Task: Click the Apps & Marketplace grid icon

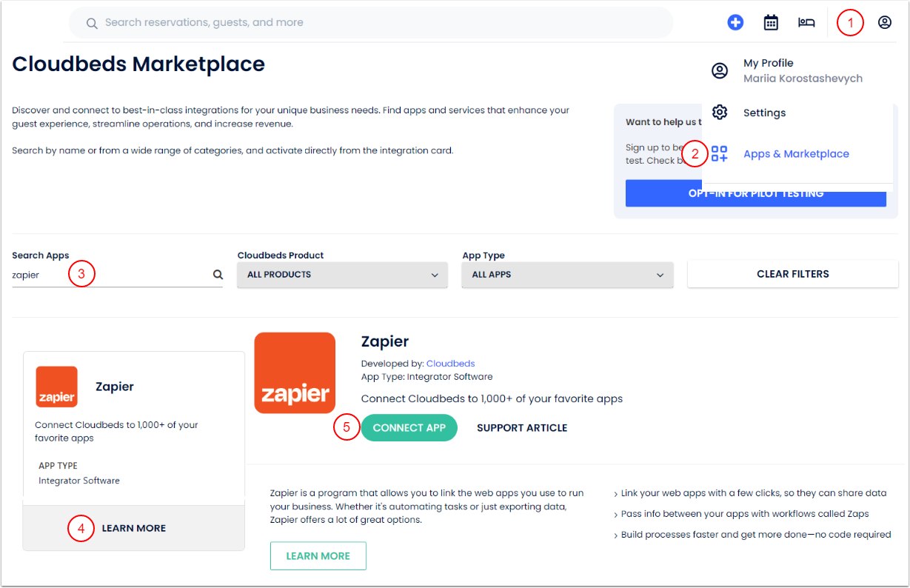Action: click(719, 153)
